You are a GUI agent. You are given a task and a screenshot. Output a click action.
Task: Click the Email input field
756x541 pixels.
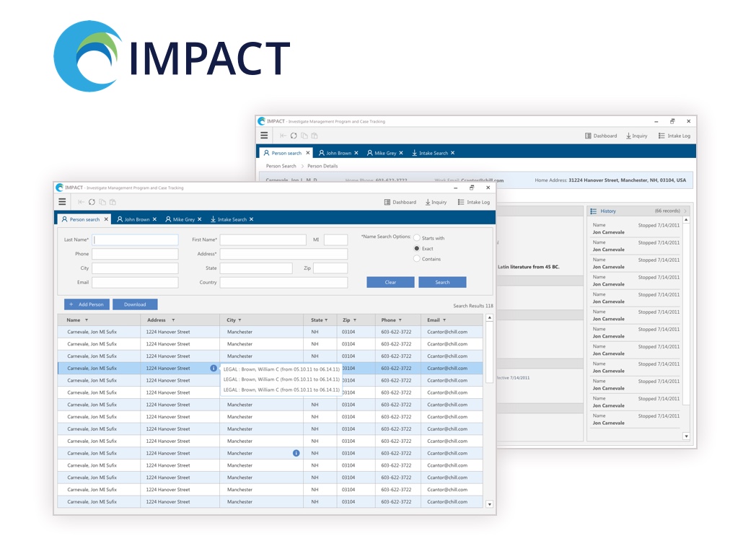[x=136, y=282]
